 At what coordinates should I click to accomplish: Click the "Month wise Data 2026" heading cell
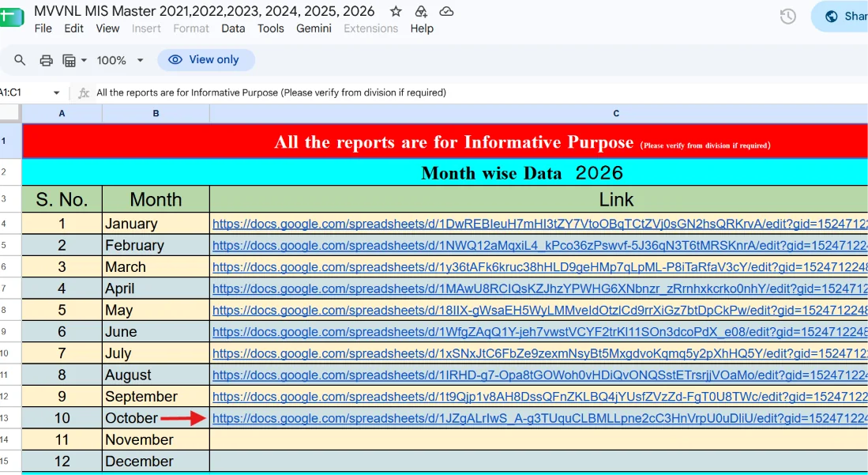tap(445, 172)
